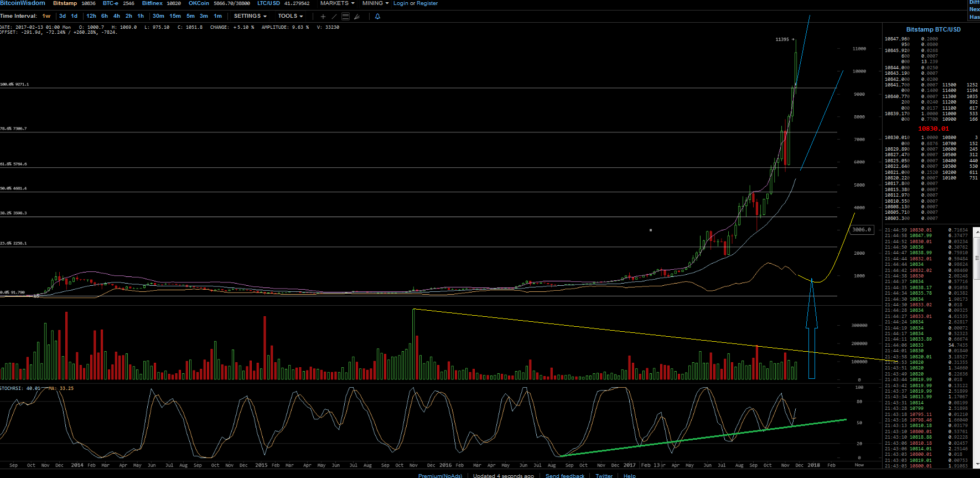
Task: Set time interval to 3m
Action: 204,16
